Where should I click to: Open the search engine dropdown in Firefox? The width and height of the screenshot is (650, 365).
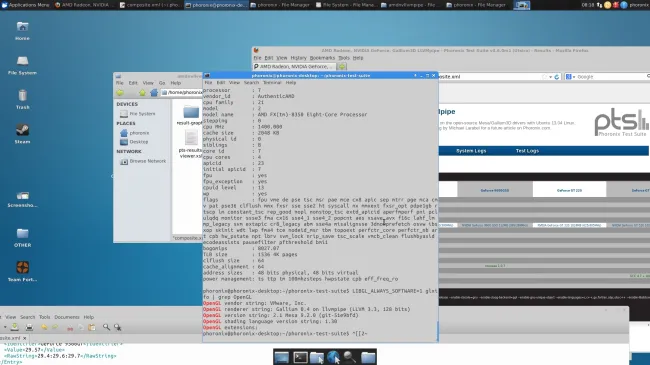570,77
